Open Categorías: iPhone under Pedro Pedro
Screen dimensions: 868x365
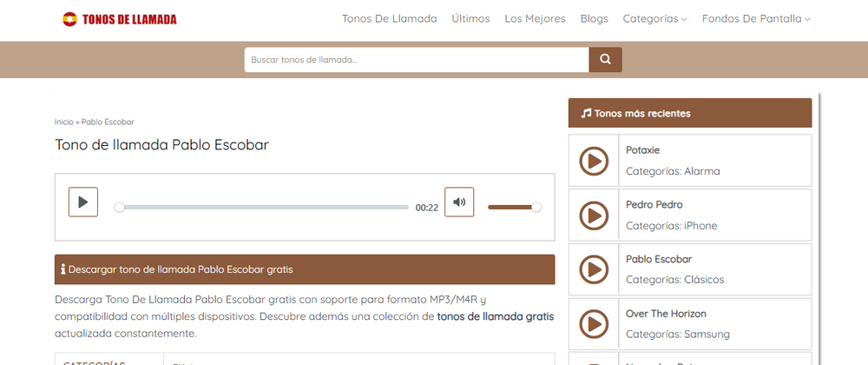(672, 225)
